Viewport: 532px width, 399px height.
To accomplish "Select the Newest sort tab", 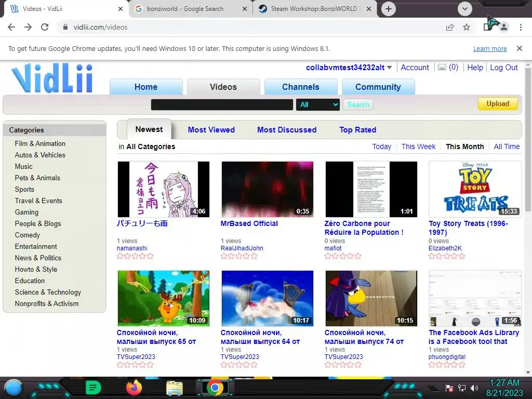I will tap(149, 129).
